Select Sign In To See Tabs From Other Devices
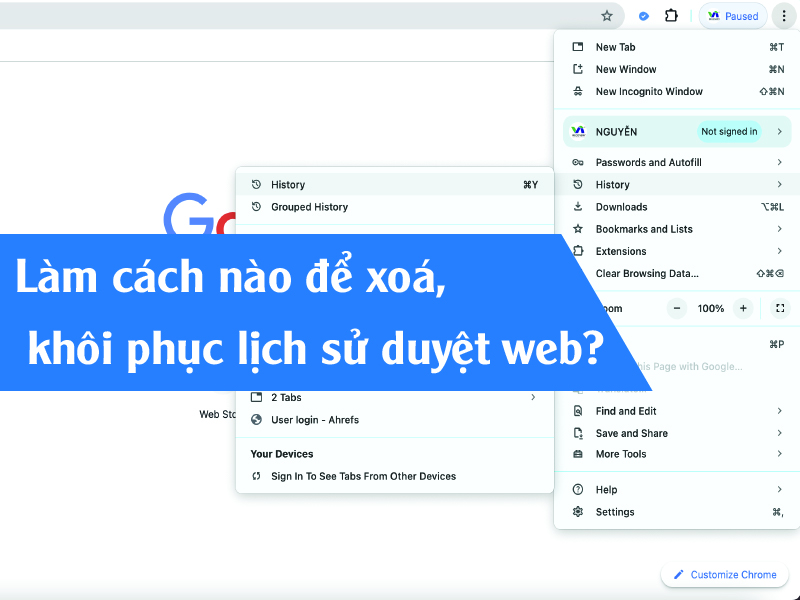This screenshot has height=600, width=800. tap(395, 477)
